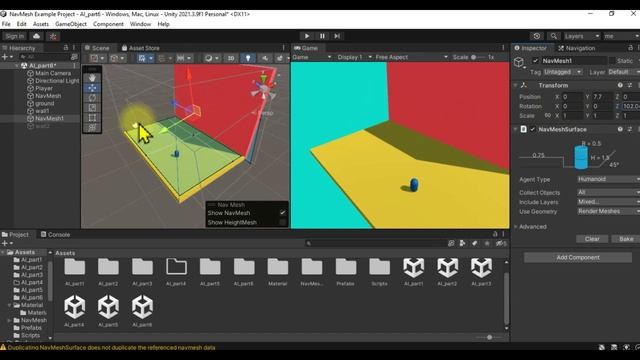The width and height of the screenshot is (640, 360).
Task: Click the Hierarchy panel lock icon
Action: coord(66,48)
